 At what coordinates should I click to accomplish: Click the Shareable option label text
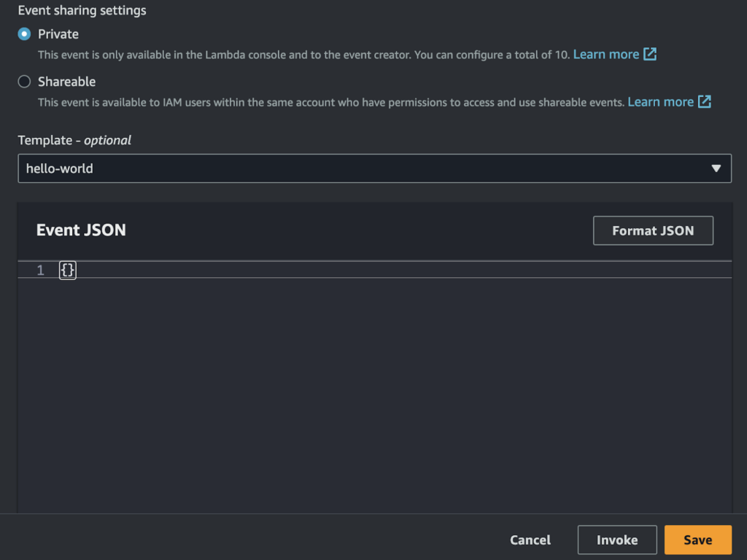pyautogui.click(x=66, y=82)
